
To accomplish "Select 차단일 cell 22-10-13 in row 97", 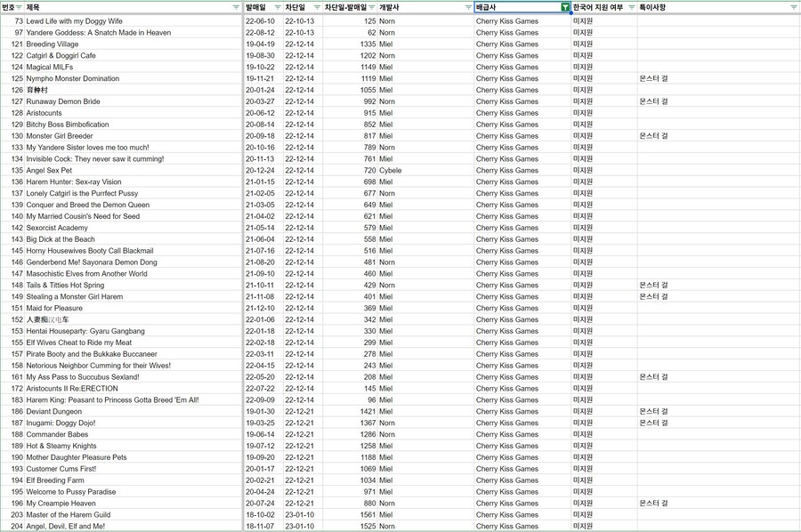I will click(300, 32).
